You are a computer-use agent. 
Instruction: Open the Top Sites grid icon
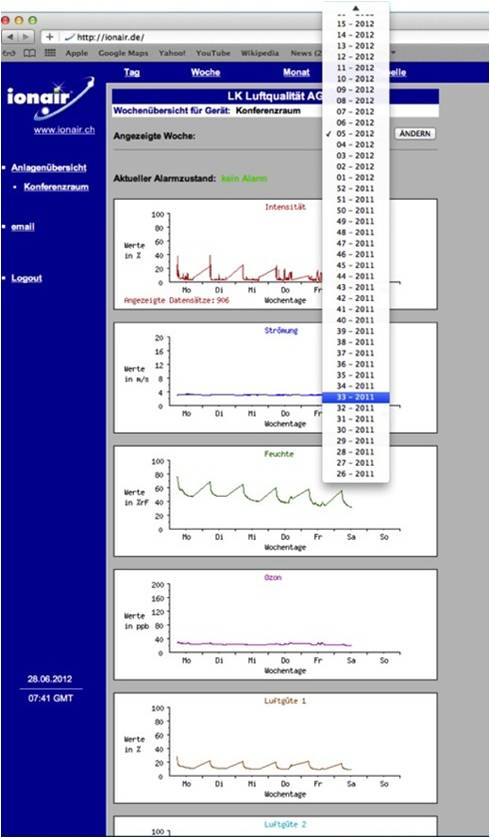tap(50, 53)
